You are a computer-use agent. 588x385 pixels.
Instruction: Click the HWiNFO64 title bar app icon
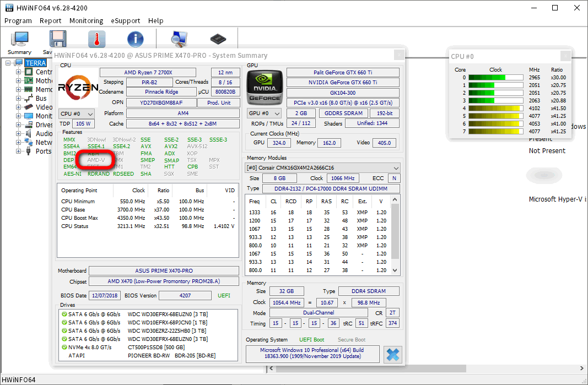pyautogui.click(x=9, y=8)
